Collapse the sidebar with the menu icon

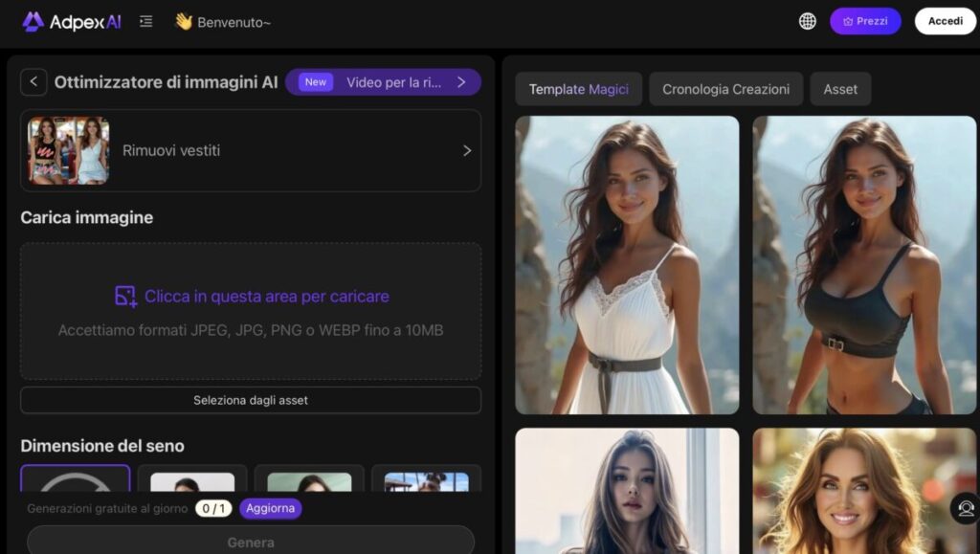[145, 21]
